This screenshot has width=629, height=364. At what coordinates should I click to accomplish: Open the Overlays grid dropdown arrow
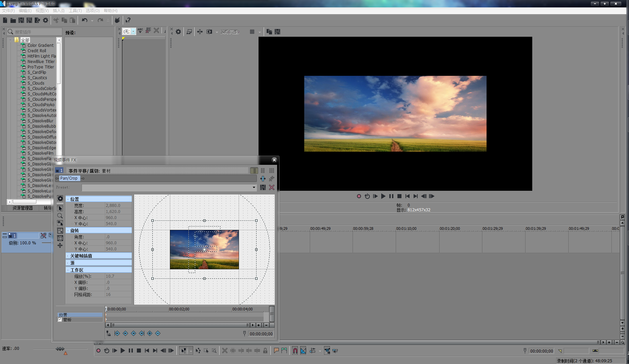[260, 32]
